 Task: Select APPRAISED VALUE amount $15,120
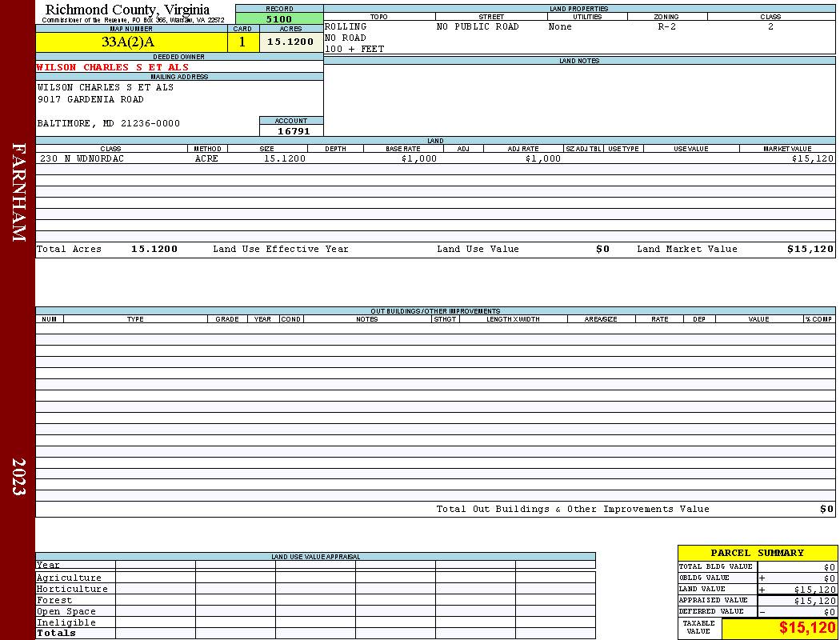(814, 601)
